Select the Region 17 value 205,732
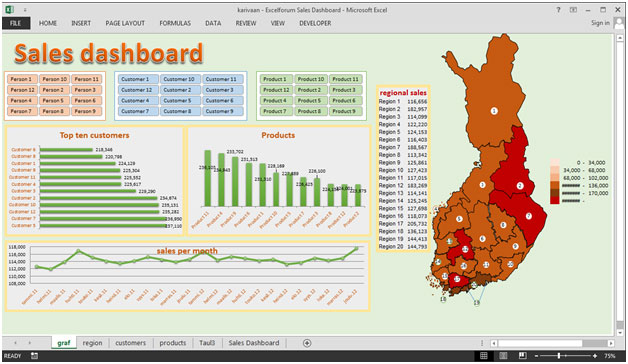628x364 pixels. pyautogui.click(x=417, y=224)
